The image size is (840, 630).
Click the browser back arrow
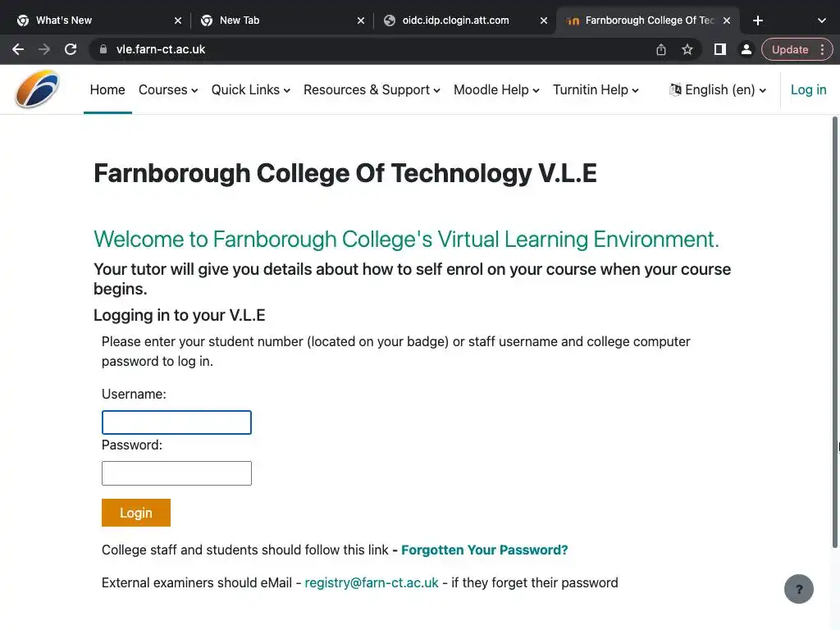(18, 49)
